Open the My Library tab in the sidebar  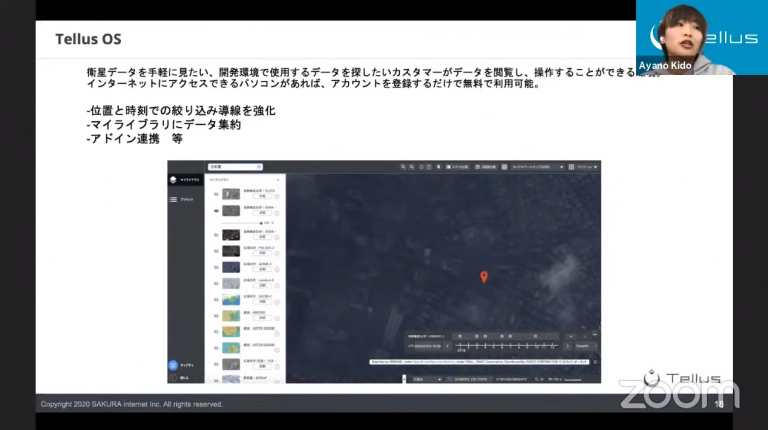pos(185,180)
